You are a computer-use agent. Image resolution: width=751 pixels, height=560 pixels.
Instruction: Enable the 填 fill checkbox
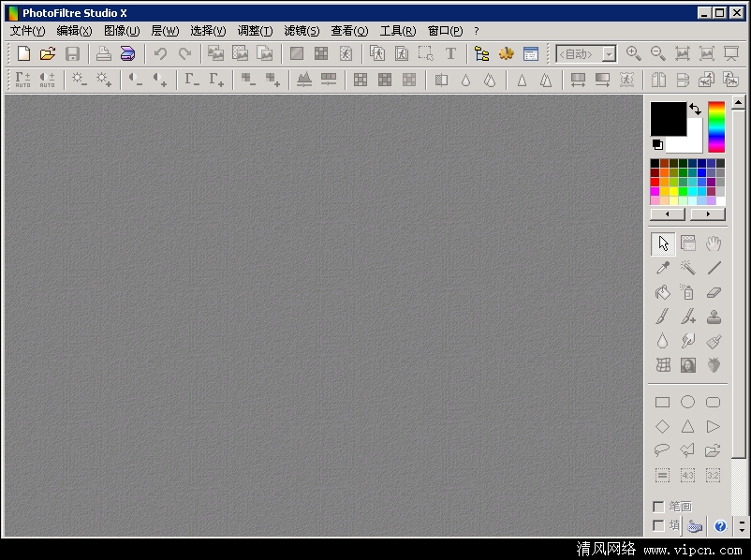tap(659, 525)
